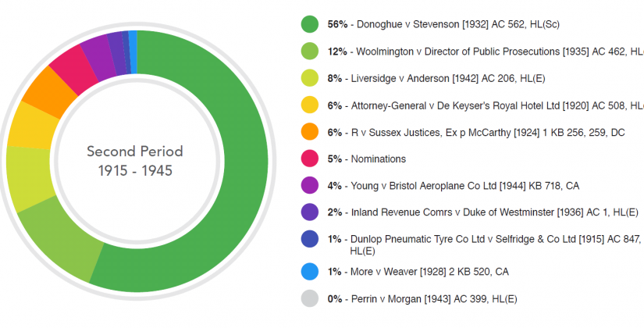
Task: Open the Liversidge v Anderson legend entry
Action: pos(454,78)
